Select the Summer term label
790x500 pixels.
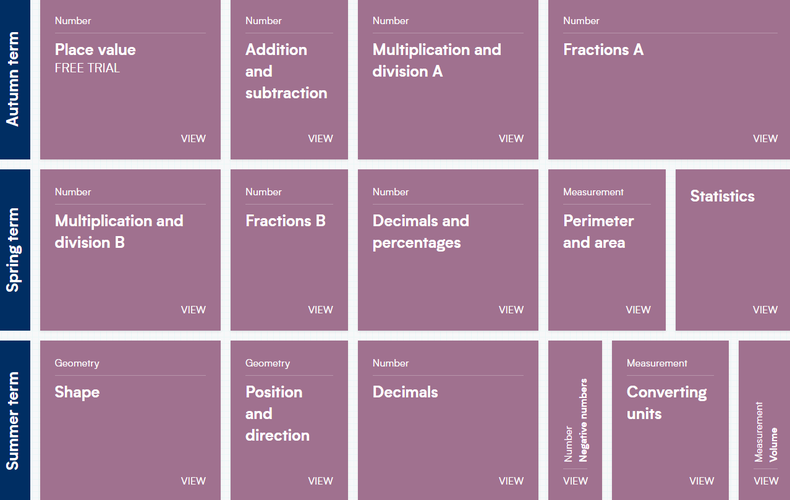(x=14, y=420)
